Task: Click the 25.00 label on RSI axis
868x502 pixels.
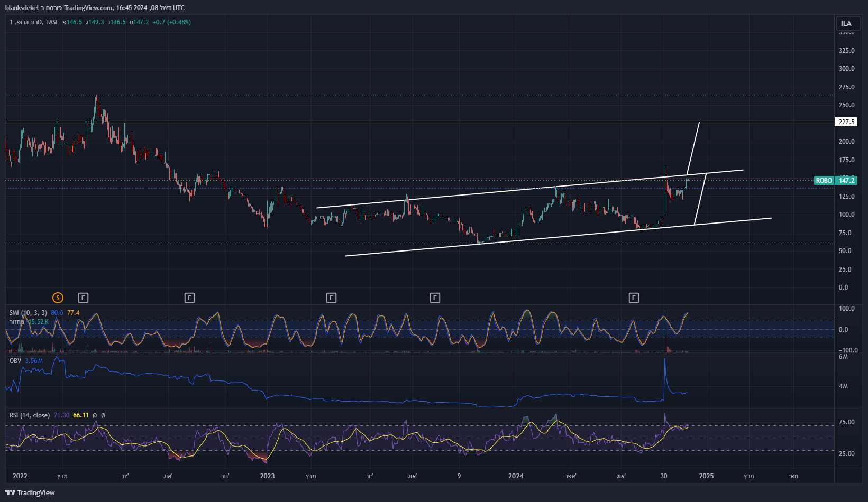Action: coord(846,454)
